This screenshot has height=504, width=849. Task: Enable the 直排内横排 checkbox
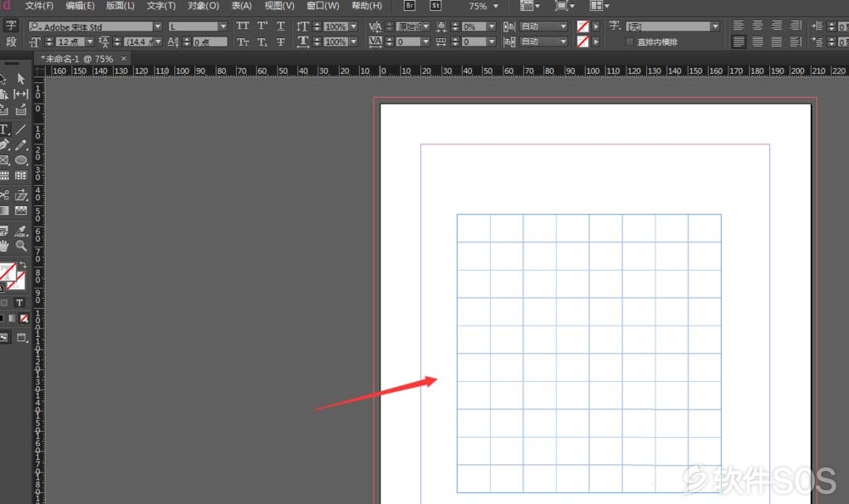[x=629, y=42]
